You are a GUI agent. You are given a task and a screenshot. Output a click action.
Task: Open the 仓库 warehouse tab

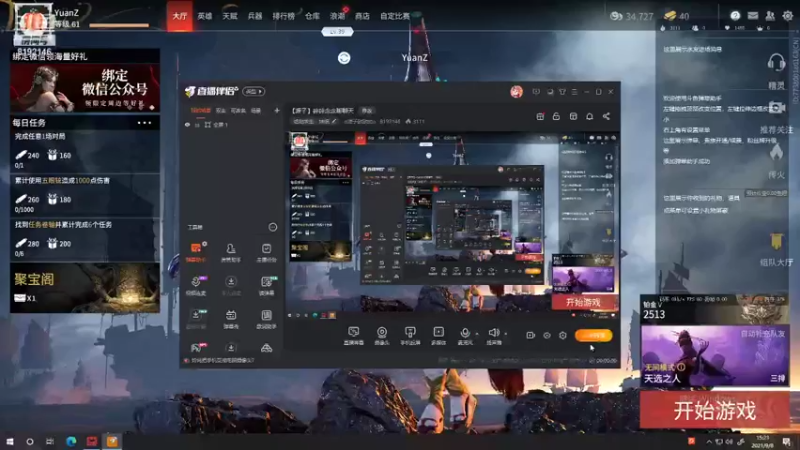[x=312, y=16]
